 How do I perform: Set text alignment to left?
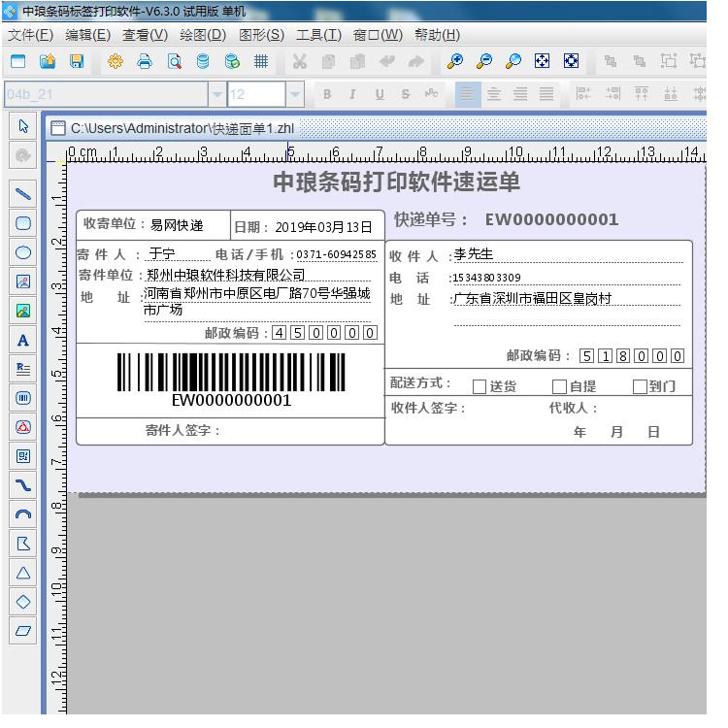point(468,94)
